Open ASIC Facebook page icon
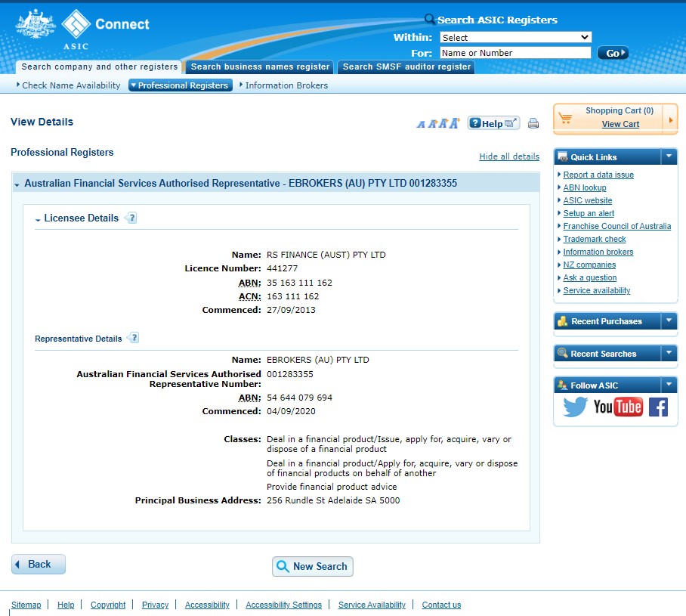Screen dimensions: 686x616 tap(658, 407)
